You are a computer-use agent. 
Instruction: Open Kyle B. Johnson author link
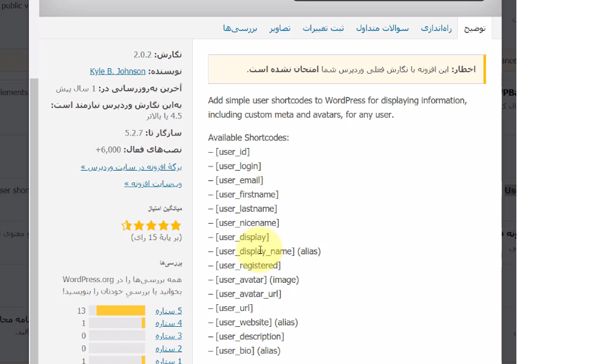pyautogui.click(x=118, y=72)
